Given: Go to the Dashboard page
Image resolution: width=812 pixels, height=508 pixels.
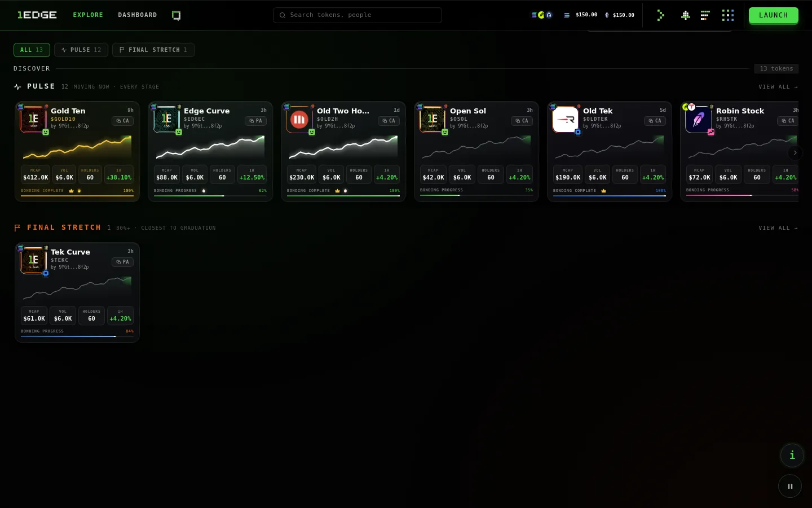Looking at the screenshot, I should (138, 15).
